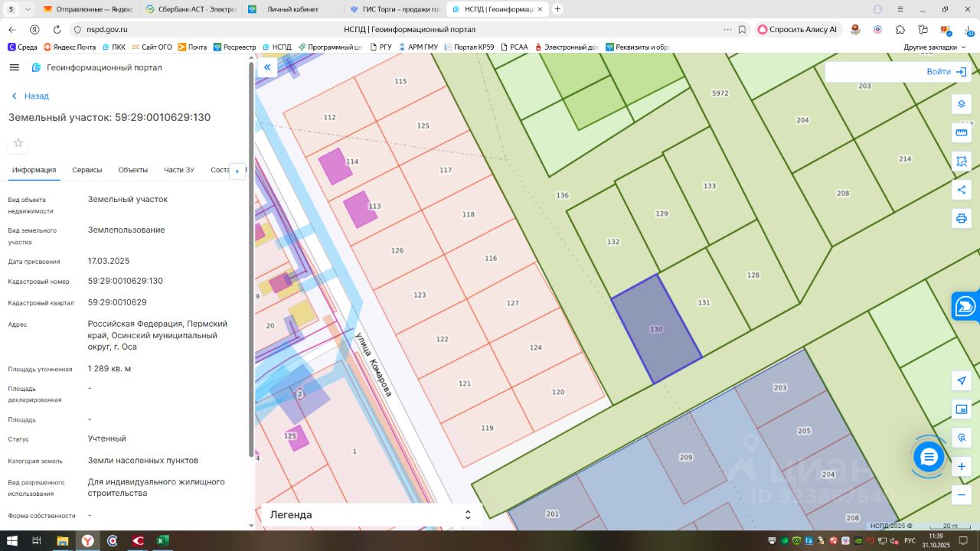Print the map
This screenshot has height=551, width=980.
click(962, 218)
